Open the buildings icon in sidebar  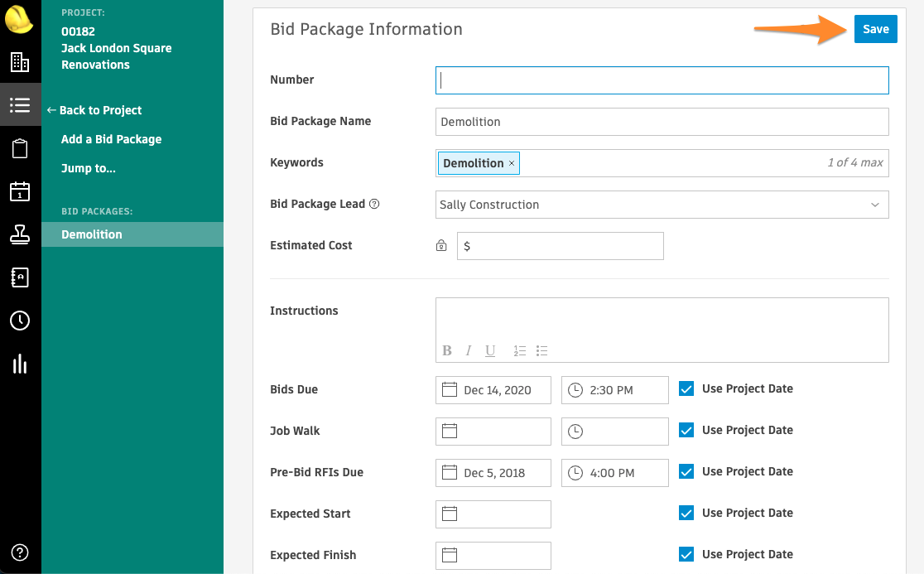tap(20, 62)
